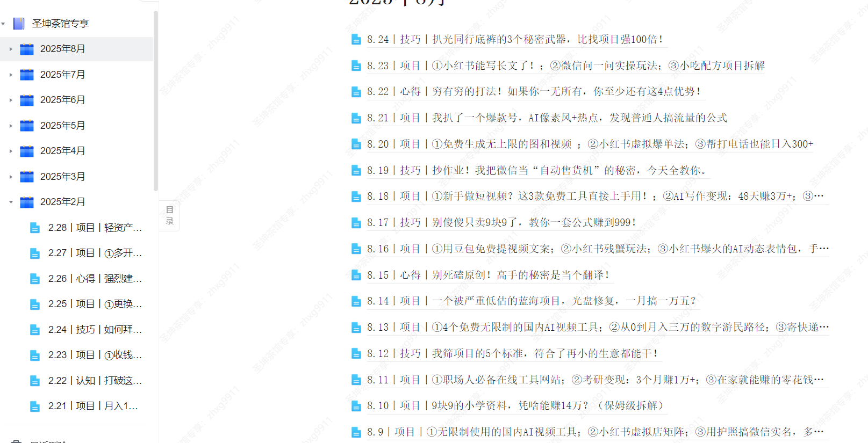Screen dimensions: 868x443
Task: Click document icon of 8.21 article
Action: point(356,118)
